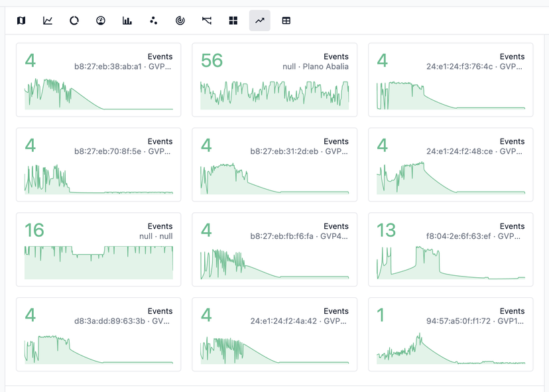Select the line chart visualization icon
Image resolution: width=549 pixels, height=392 pixels.
(48, 21)
